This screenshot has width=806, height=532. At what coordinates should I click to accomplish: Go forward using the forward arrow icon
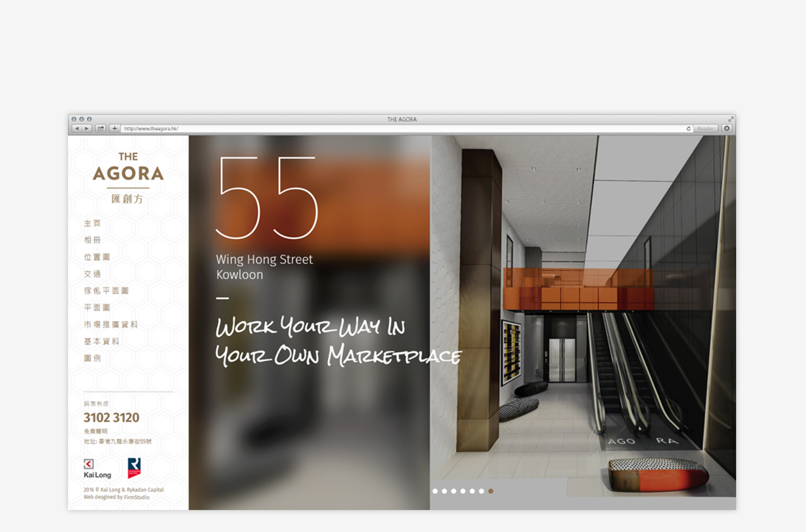coord(86,128)
